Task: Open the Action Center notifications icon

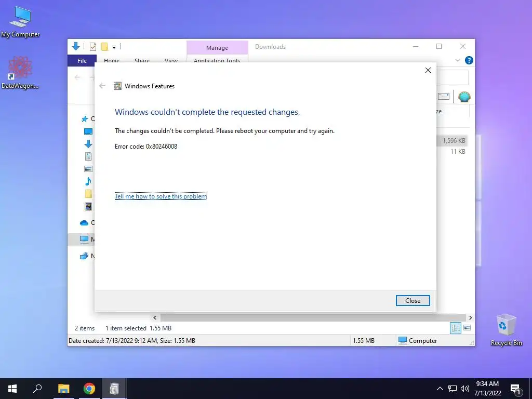Action: pyautogui.click(x=515, y=389)
